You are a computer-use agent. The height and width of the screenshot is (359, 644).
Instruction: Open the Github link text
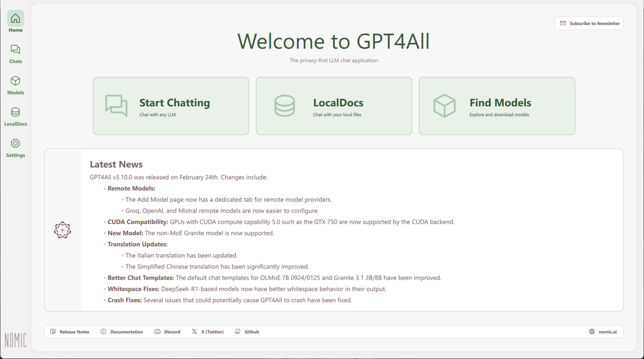(x=252, y=332)
